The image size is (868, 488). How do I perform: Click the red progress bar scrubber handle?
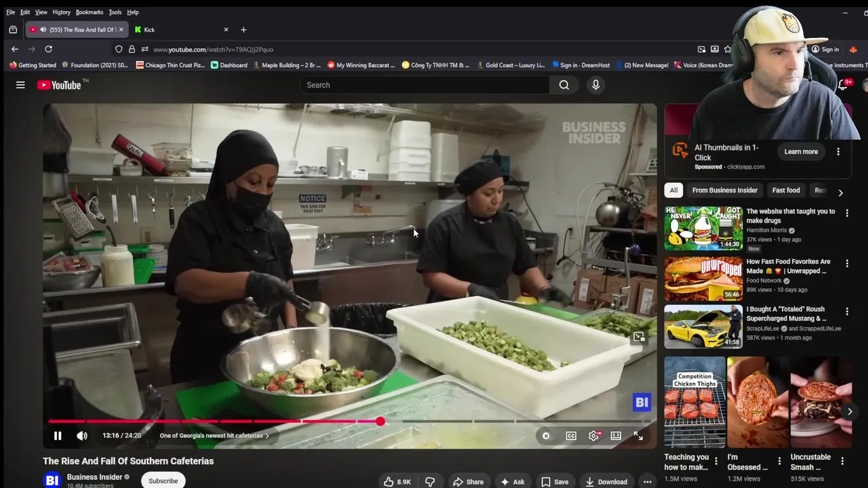click(x=380, y=422)
